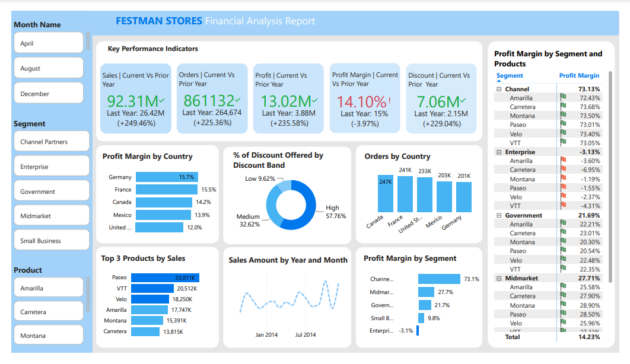Click the green flag beside 73.40%

click(564, 133)
